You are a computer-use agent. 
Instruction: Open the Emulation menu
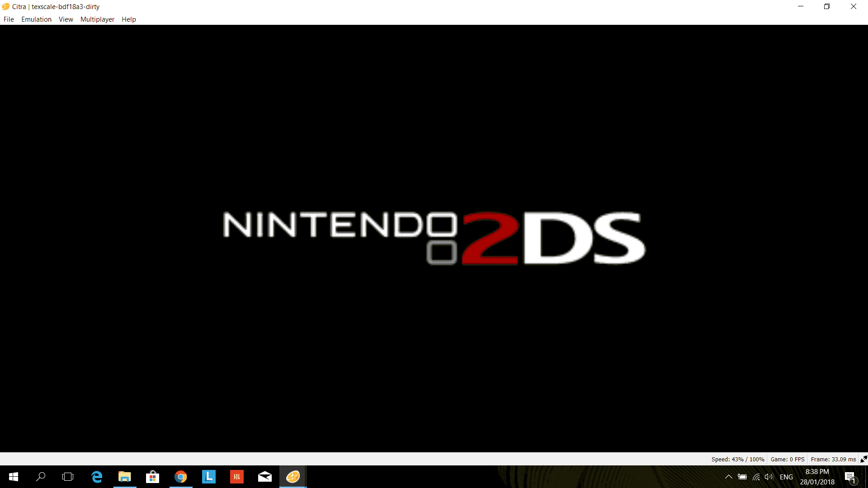pos(36,19)
